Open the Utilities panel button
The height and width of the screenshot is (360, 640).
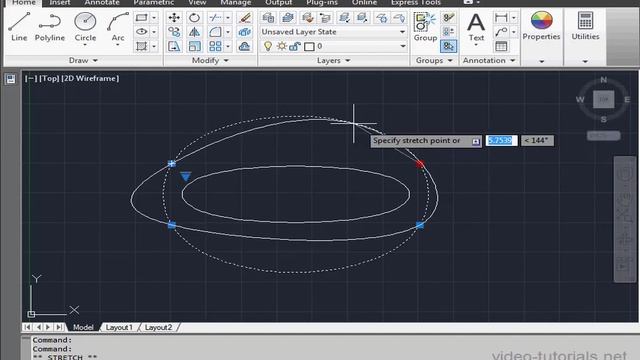coord(585,25)
